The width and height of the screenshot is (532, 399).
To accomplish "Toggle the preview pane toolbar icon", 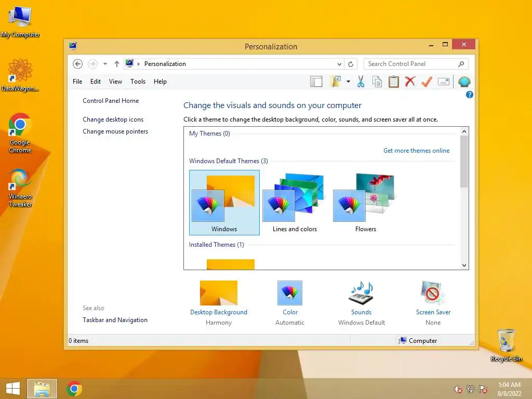I will click(x=316, y=82).
